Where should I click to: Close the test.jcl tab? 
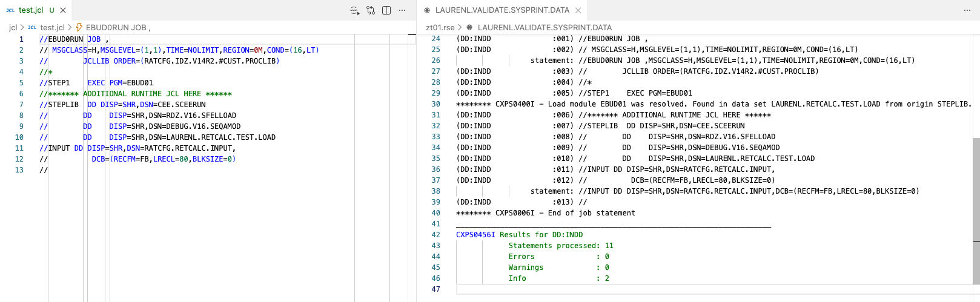click(63, 10)
